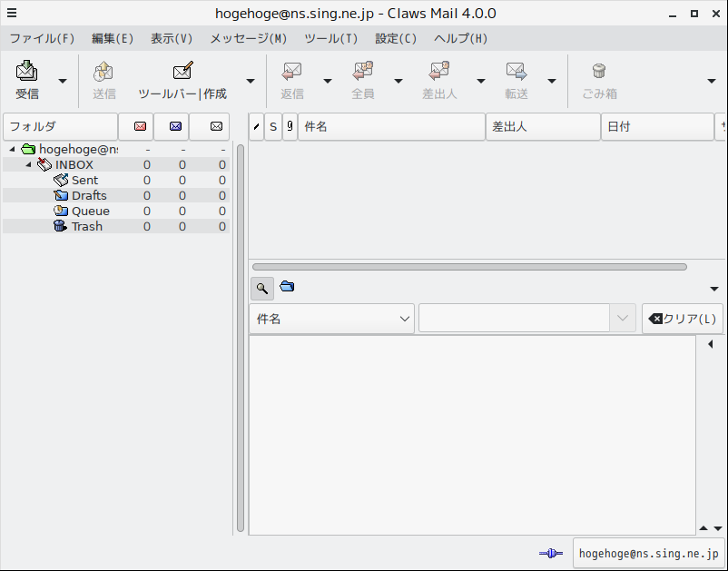Click the ごみ箱 (trash) toolbar icon
Screen dimensions: 728x571
tap(599, 71)
